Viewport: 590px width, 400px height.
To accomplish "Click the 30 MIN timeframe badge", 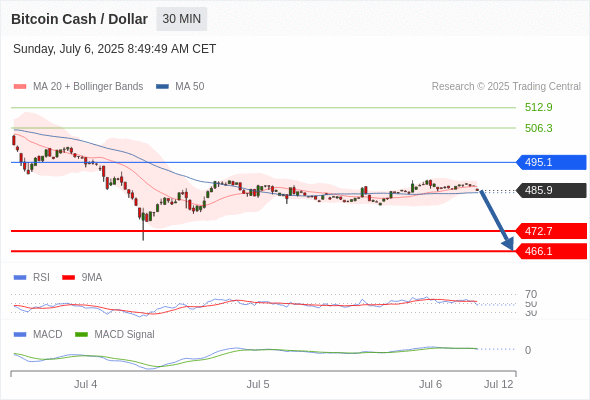I will 181,19.
